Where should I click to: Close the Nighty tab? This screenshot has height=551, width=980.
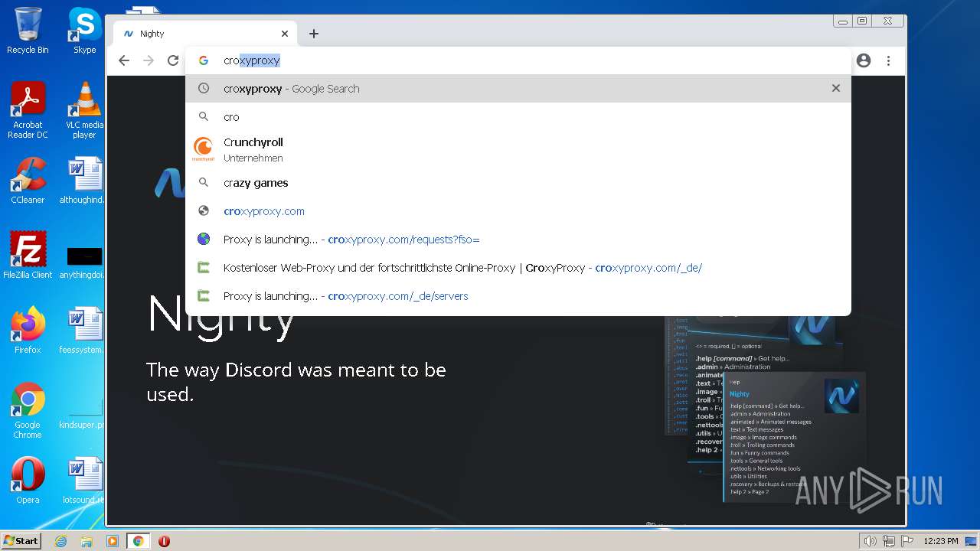[285, 34]
